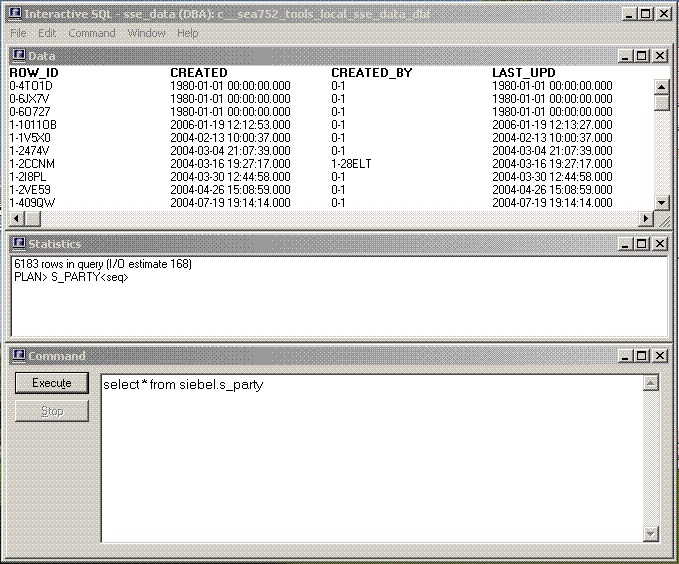Viewport: 679px width, 564px height.
Task: Minimize the Command window
Action: 624,356
